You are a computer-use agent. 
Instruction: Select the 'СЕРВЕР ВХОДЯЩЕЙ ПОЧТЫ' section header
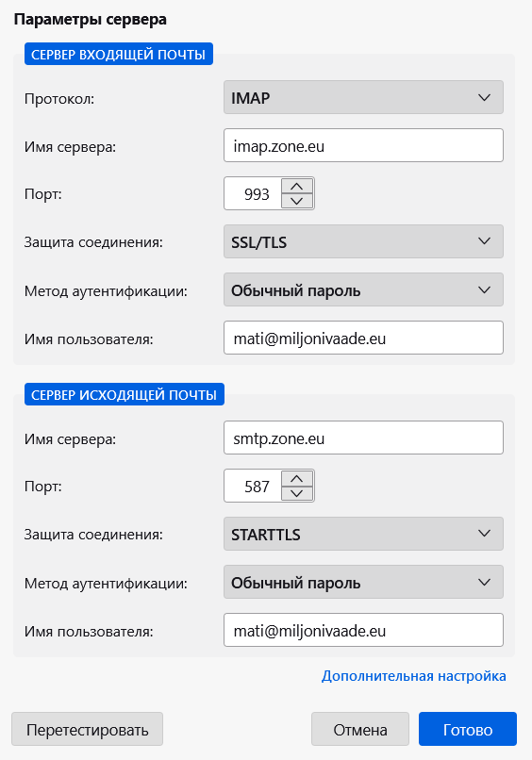pyautogui.click(x=119, y=55)
